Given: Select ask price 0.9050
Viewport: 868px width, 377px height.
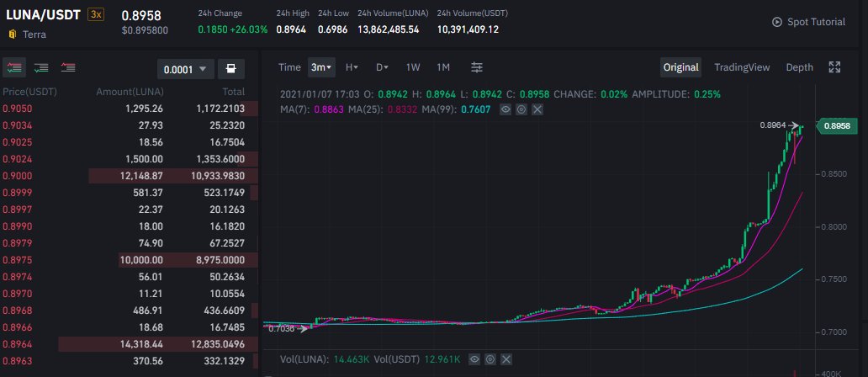Looking at the screenshot, I should pos(17,109).
